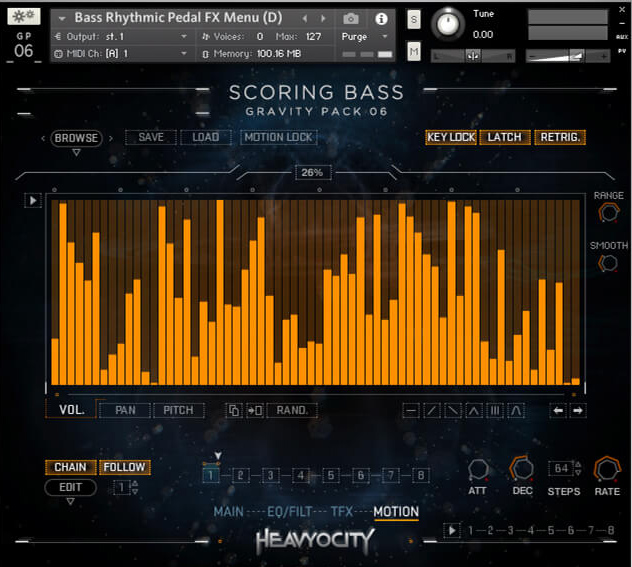Randomize steps with RAND. button
Viewport: 632px width, 567px height.
click(x=292, y=411)
